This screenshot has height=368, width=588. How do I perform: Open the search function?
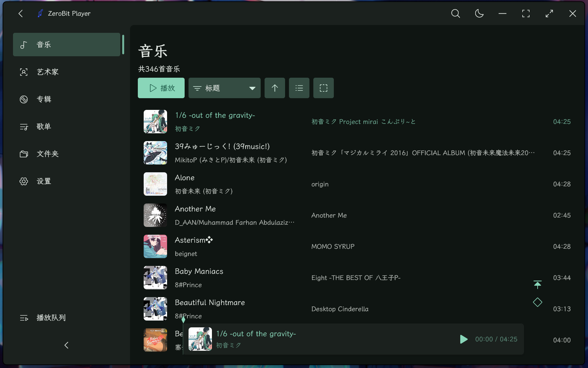pyautogui.click(x=455, y=13)
